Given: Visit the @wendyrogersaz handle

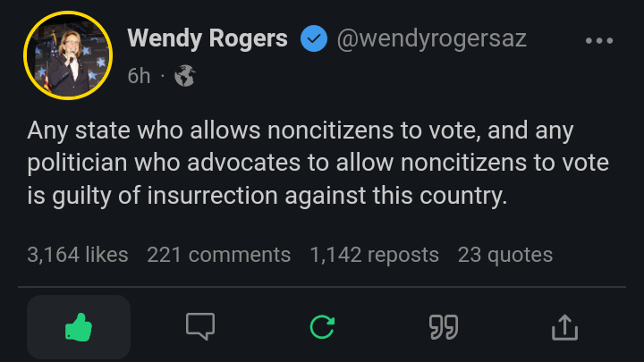Looking at the screenshot, I should (x=430, y=39).
